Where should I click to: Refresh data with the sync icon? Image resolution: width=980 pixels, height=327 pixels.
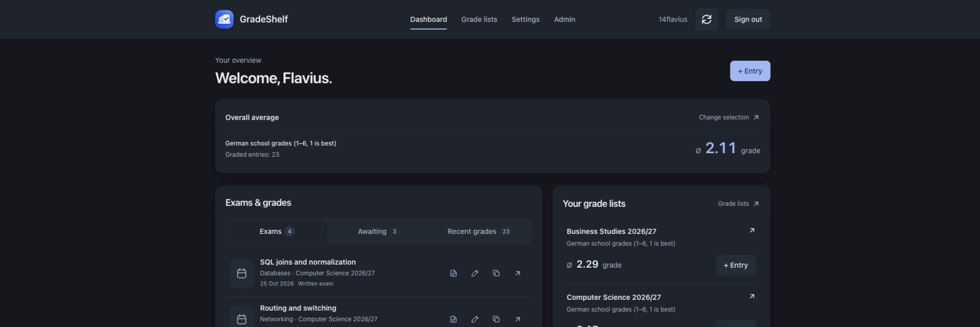click(706, 19)
